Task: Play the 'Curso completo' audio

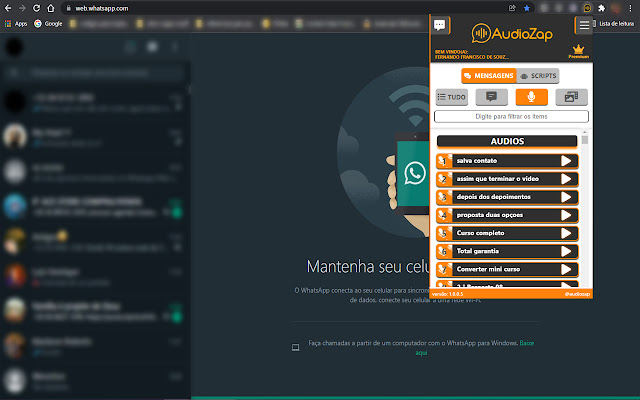Action: point(566,233)
